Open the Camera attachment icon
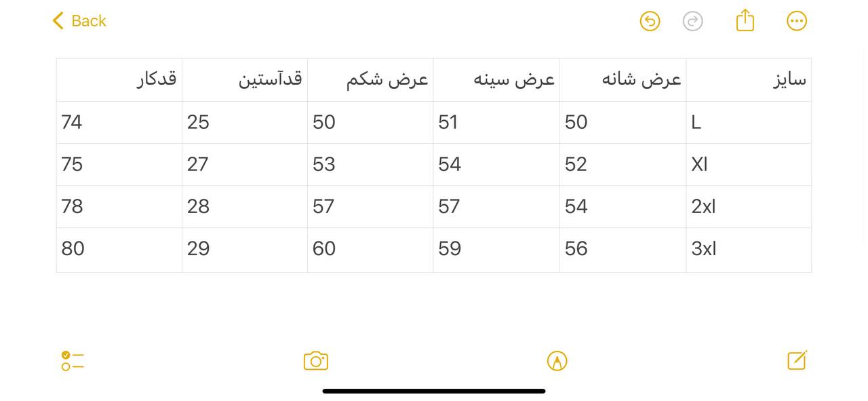This screenshot has height=401, width=868. tap(316, 360)
